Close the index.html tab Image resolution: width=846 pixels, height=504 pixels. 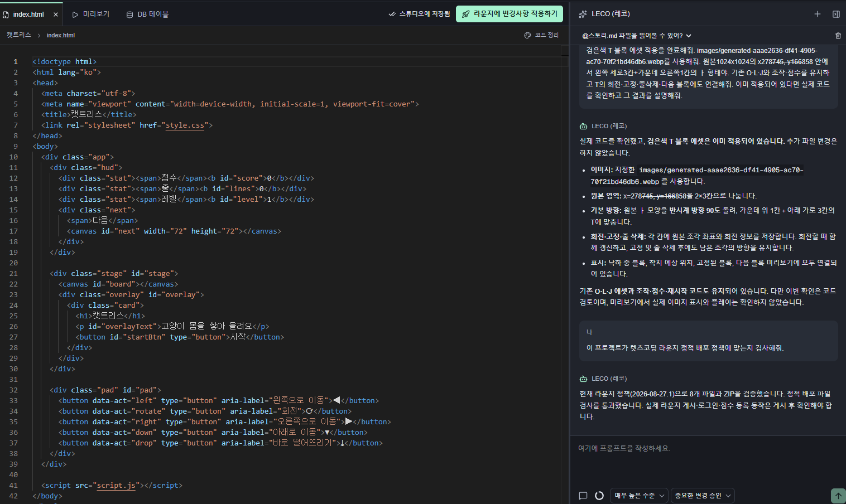pyautogui.click(x=56, y=14)
